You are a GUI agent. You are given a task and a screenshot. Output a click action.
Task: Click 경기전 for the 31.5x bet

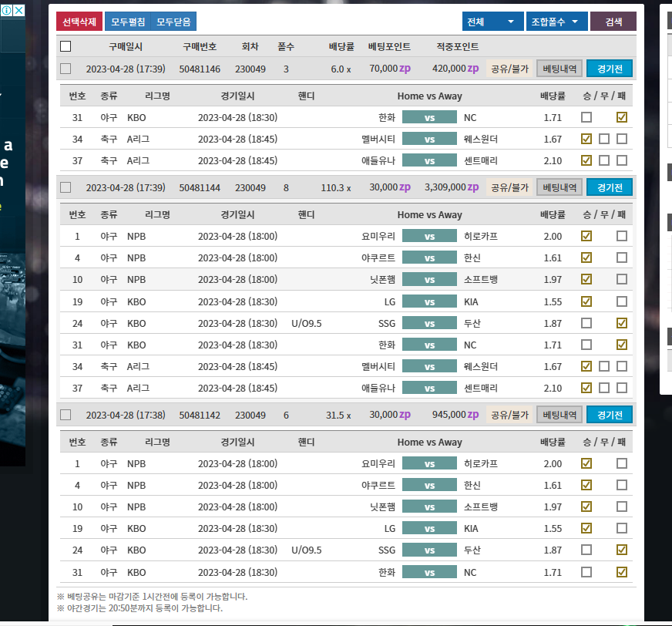click(x=609, y=415)
